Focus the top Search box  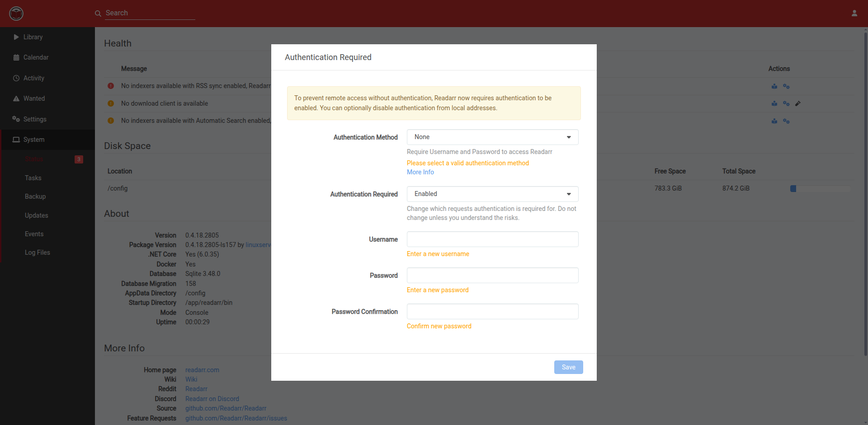point(150,13)
